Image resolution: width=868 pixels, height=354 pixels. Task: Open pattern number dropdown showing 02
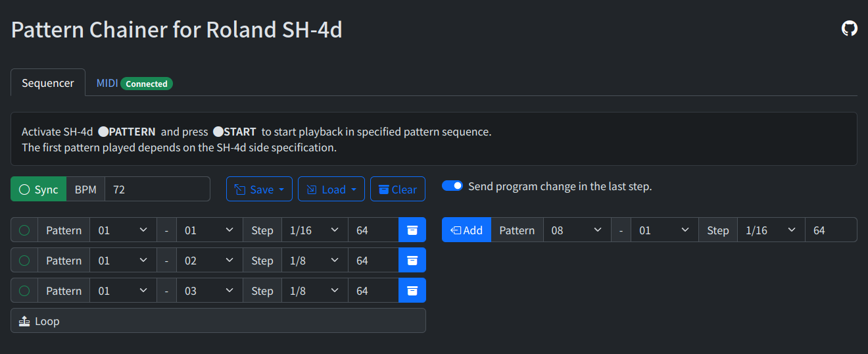coord(210,261)
